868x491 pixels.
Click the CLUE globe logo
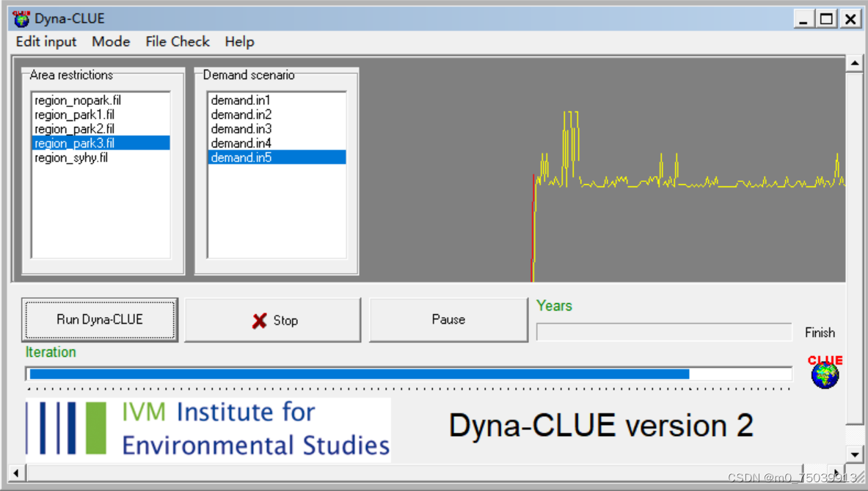(x=824, y=374)
